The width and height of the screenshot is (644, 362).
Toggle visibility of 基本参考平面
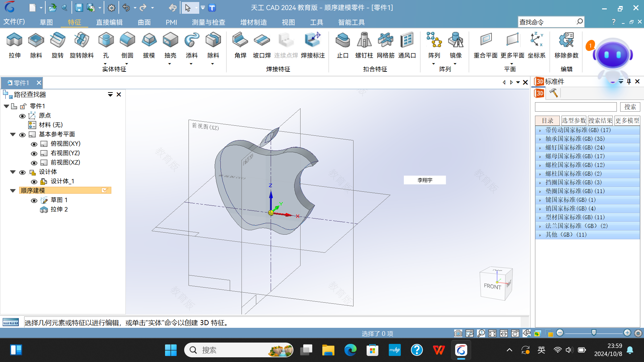tap(22, 135)
